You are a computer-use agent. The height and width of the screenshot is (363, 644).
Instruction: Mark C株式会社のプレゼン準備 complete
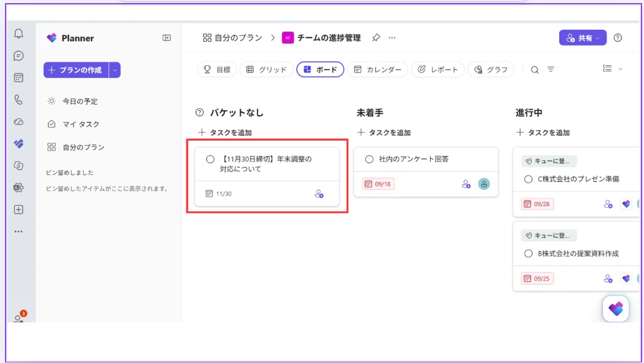(x=528, y=179)
